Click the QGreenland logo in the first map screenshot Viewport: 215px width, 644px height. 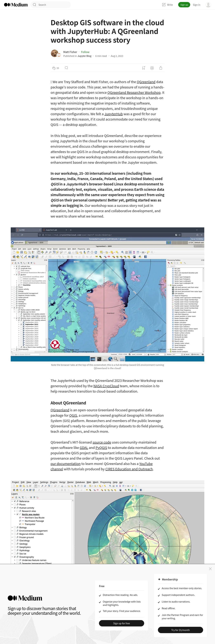coord(55,344)
